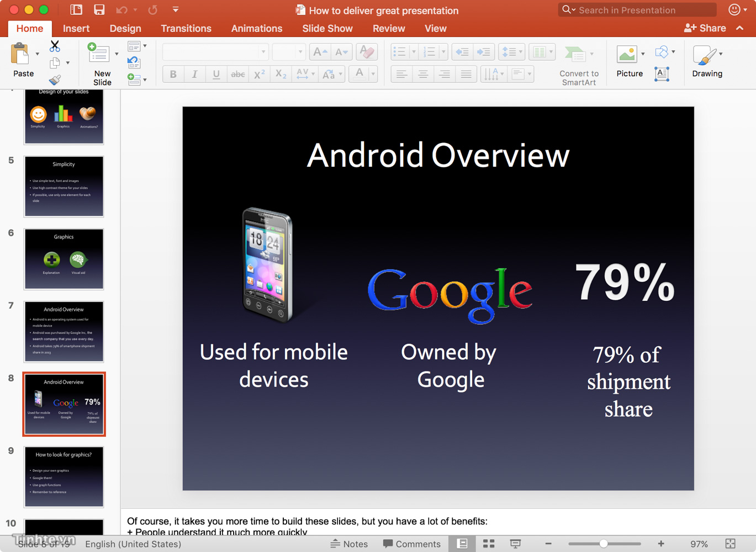
Task: Clear formatting with the eraser icon
Action: [366, 52]
